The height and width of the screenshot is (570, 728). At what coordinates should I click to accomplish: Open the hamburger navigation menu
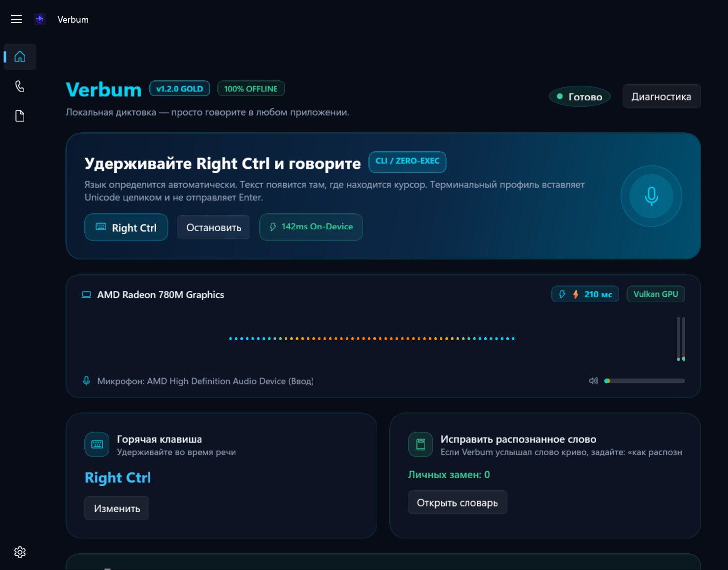16,19
